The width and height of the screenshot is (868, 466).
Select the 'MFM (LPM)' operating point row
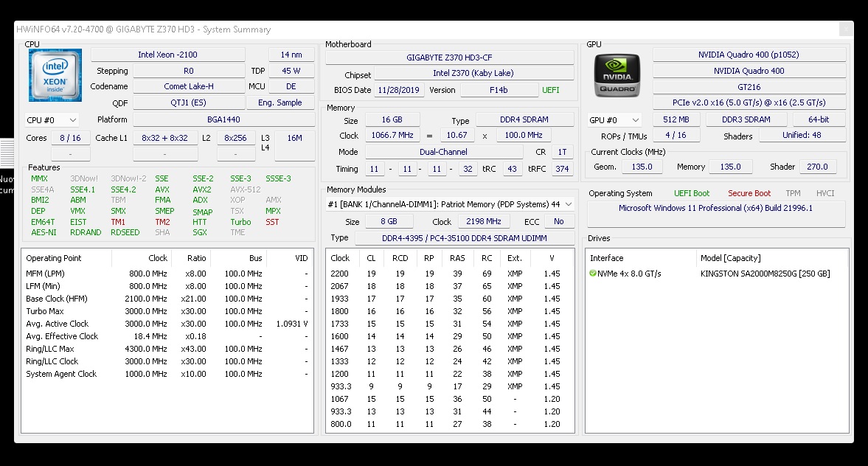point(167,274)
